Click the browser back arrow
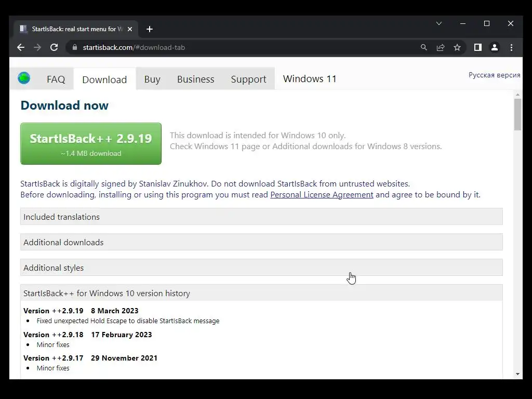This screenshot has height=399, width=532. coord(21,47)
